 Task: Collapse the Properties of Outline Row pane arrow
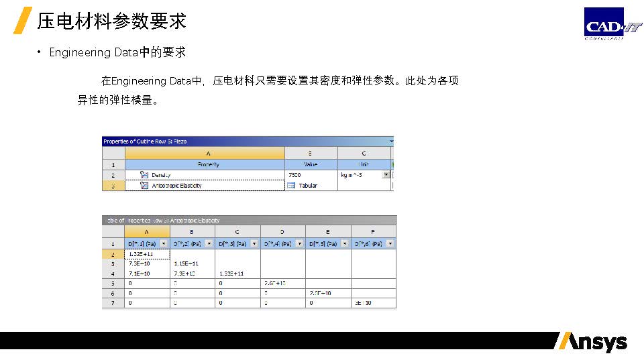pos(391,141)
